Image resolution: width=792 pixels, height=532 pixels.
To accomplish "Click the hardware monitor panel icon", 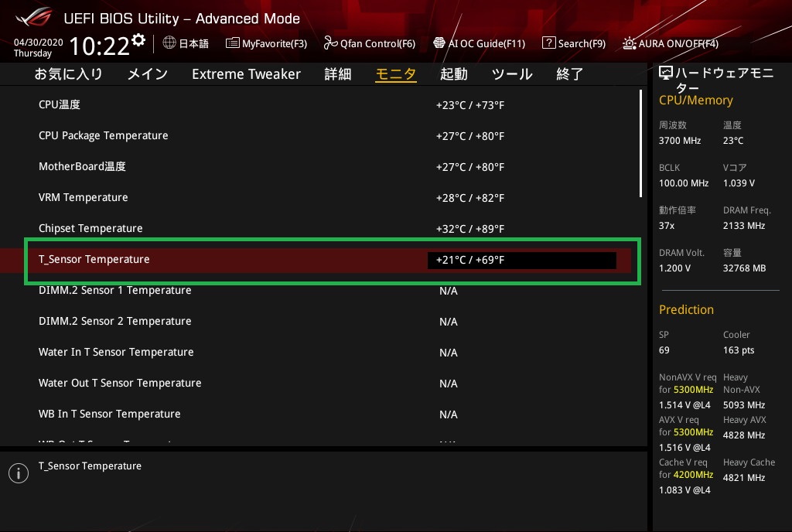I will [666, 73].
